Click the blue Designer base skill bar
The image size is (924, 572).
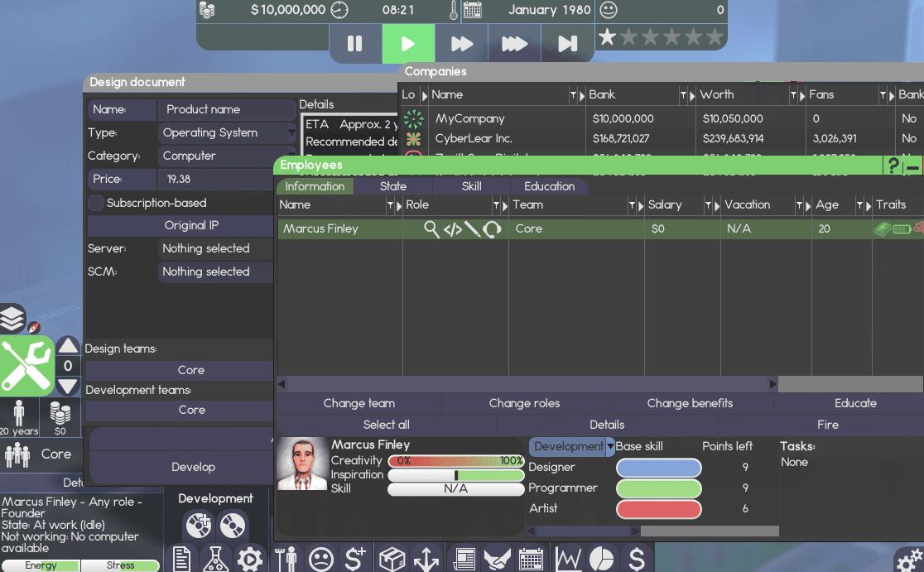[x=659, y=468]
